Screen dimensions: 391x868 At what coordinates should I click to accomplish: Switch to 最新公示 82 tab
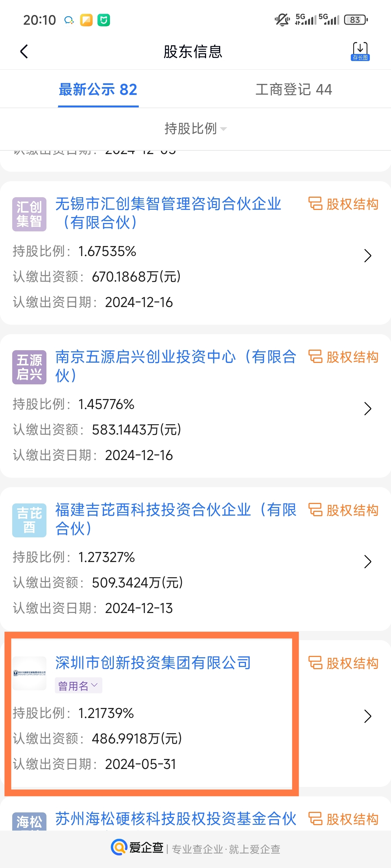[x=98, y=90]
